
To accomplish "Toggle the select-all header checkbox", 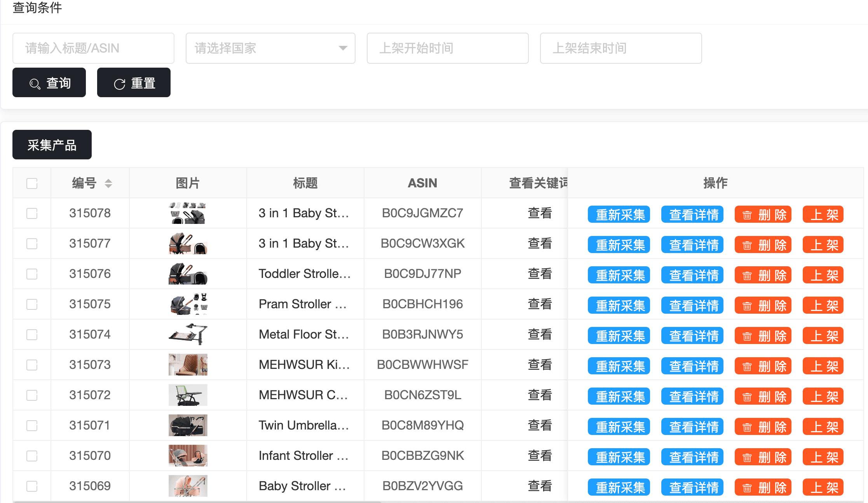I will [32, 183].
